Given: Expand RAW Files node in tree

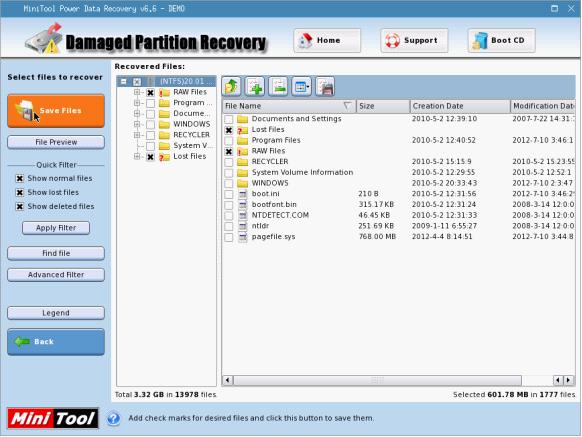Looking at the screenshot, I should tap(137, 92).
